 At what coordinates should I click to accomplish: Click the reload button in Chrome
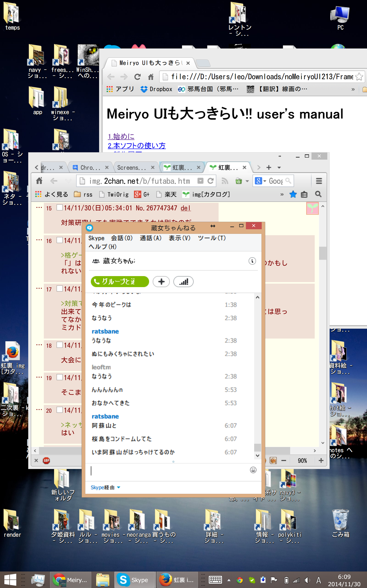coord(137,77)
